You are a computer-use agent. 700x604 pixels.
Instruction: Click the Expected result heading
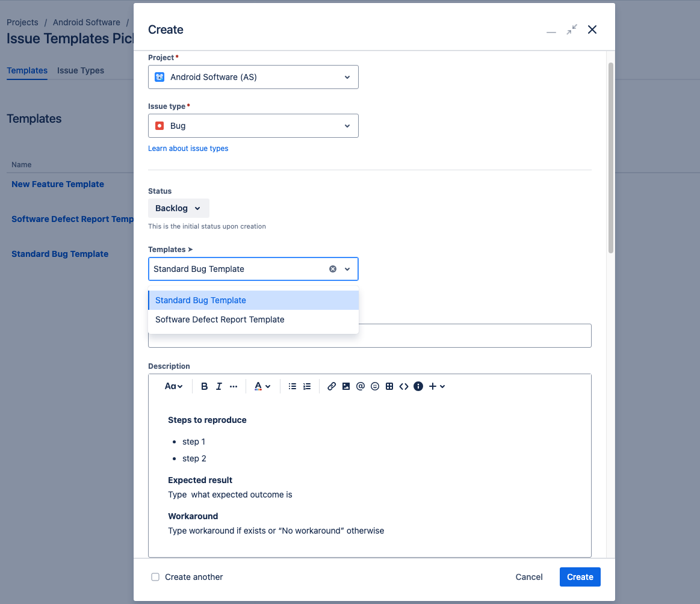click(x=200, y=480)
